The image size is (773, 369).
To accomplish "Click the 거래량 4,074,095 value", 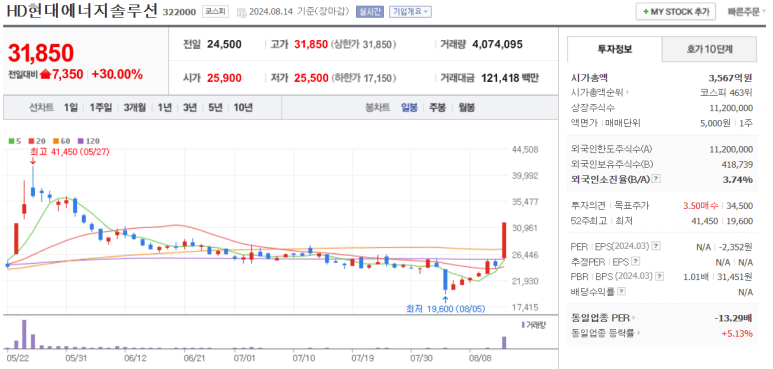I will pyautogui.click(x=497, y=44).
